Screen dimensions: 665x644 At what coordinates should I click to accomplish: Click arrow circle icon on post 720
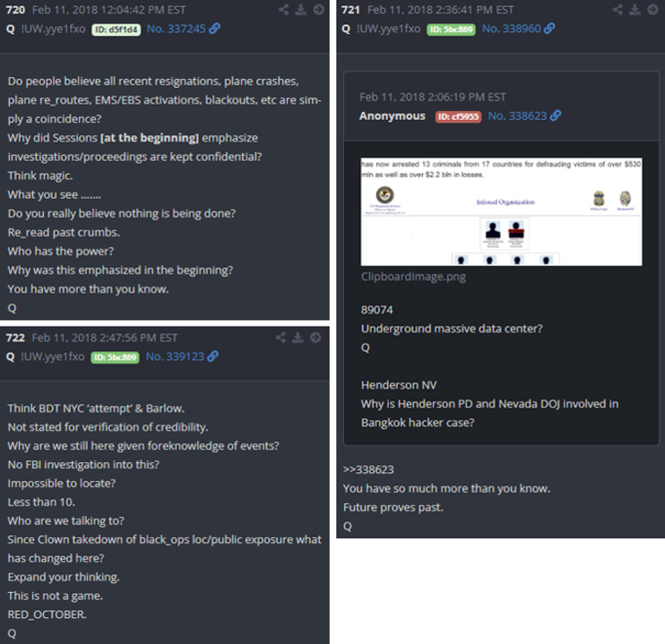tap(318, 9)
